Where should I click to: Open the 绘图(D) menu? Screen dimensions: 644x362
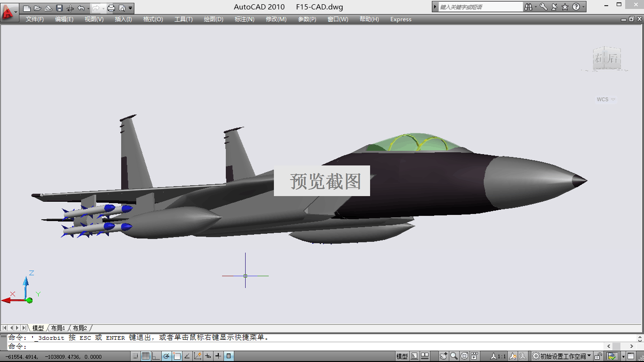tap(214, 19)
